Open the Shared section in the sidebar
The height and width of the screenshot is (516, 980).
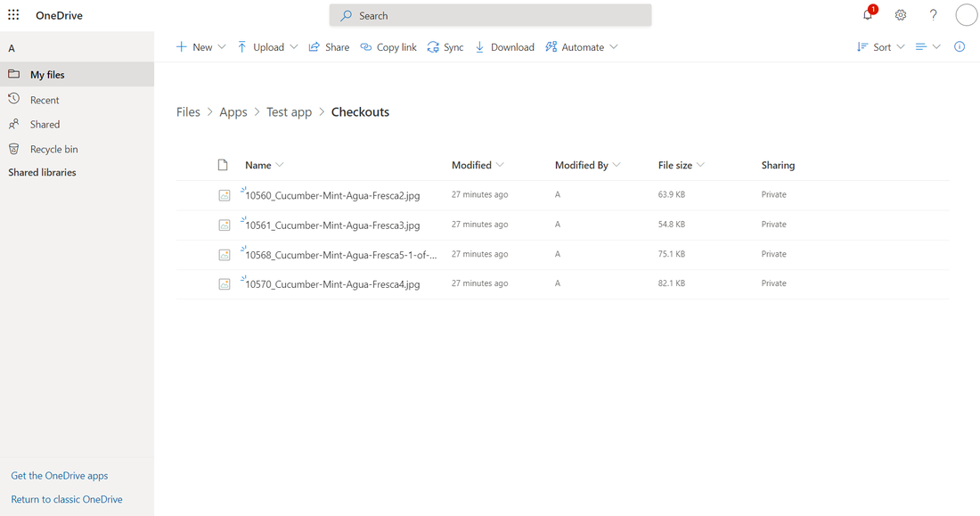(43, 124)
